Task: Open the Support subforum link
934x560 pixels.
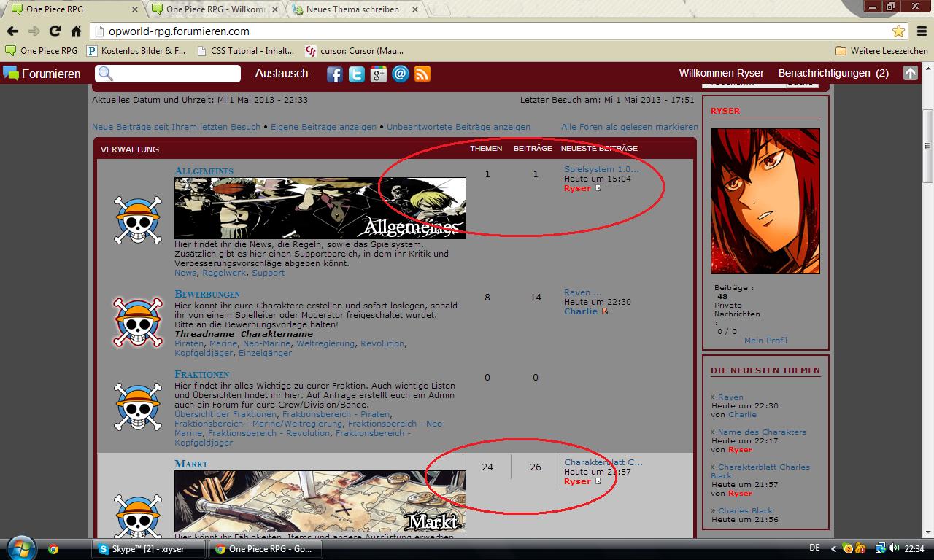Action: pyautogui.click(x=268, y=273)
